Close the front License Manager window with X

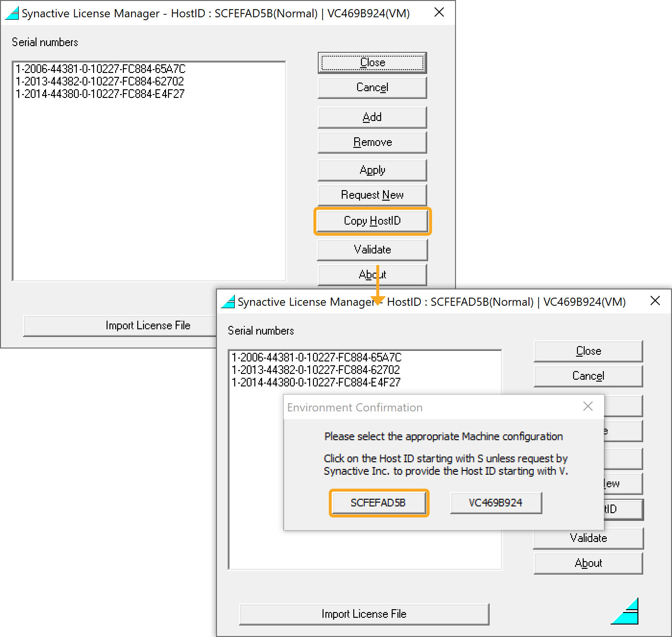[655, 301]
